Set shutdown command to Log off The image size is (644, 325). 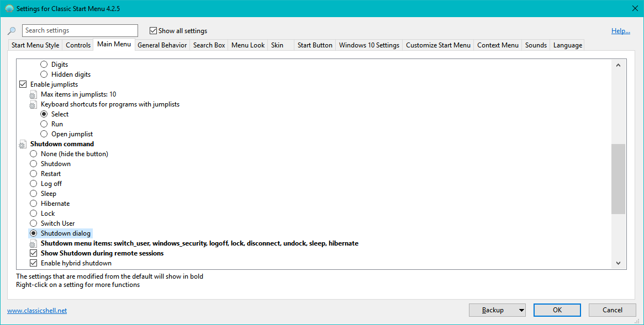34,183
